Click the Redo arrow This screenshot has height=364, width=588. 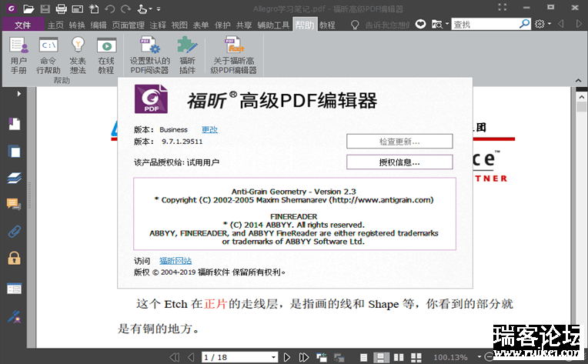[126, 8]
